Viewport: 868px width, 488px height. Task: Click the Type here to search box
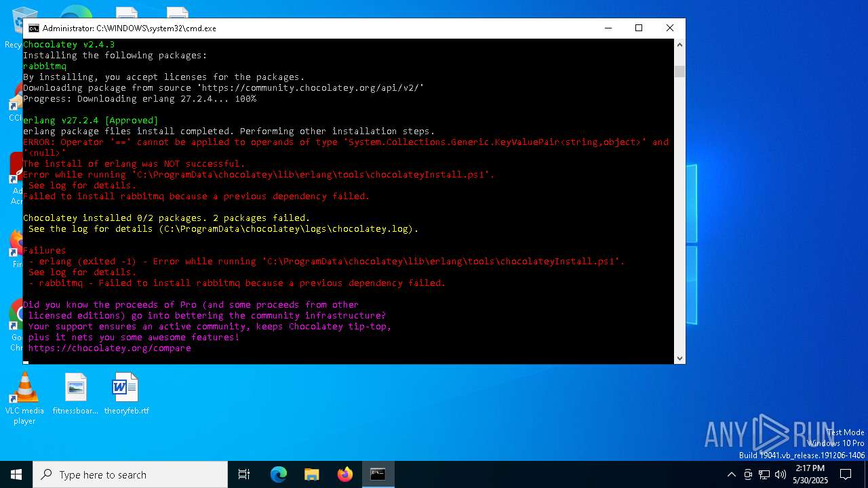coord(130,474)
